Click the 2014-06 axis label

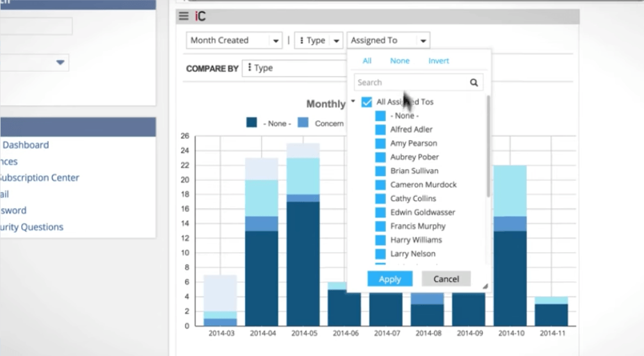(x=346, y=334)
